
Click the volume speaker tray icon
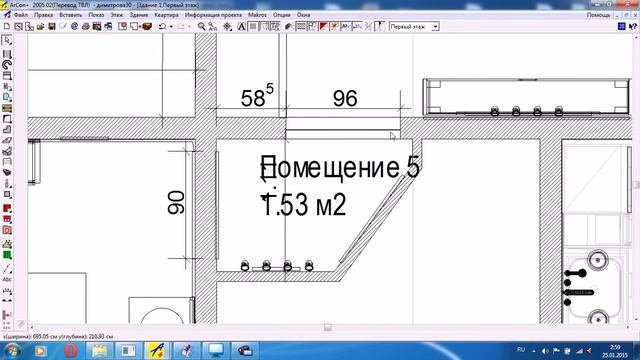pyautogui.click(x=545, y=351)
